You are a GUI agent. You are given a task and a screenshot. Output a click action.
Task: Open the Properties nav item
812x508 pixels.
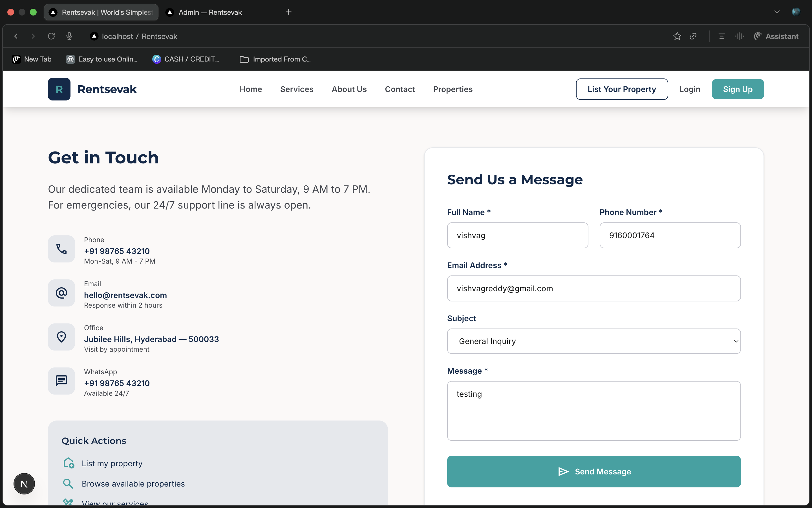453,89
